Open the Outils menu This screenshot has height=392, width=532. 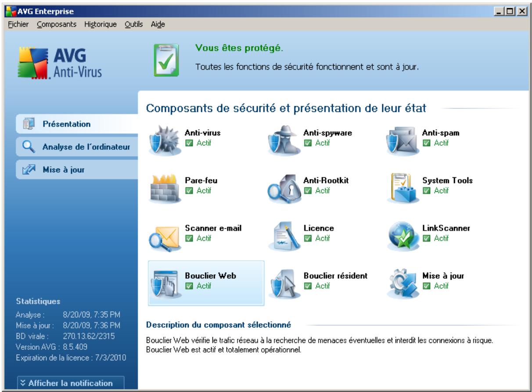(133, 24)
